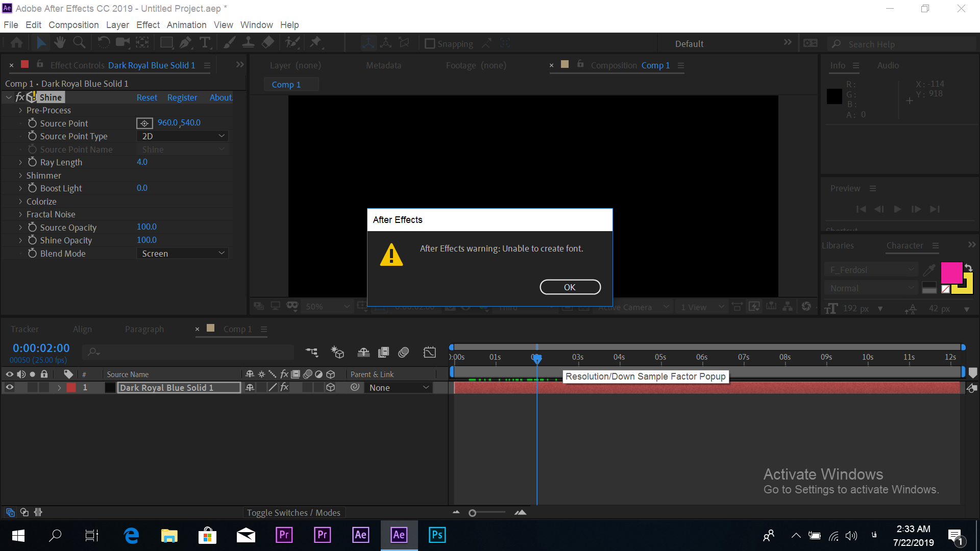Click the Adobe Premiere Pro taskbar icon

[283, 535]
